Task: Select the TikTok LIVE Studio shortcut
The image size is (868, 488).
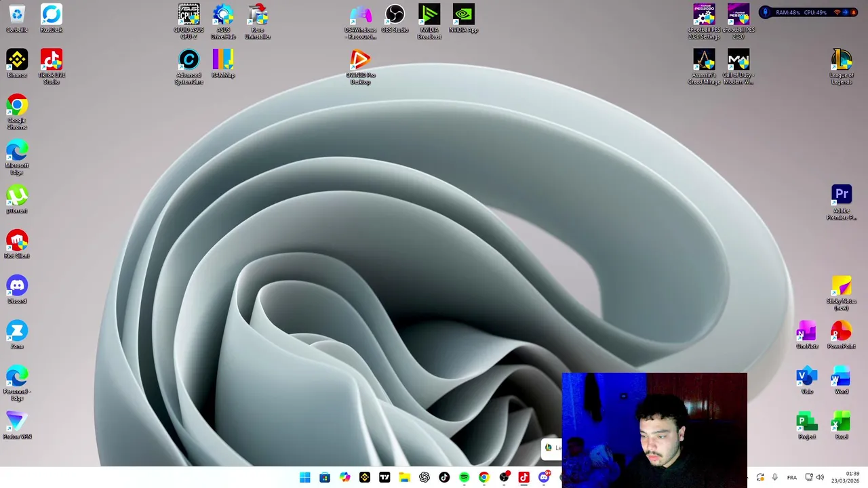Action: [52, 66]
